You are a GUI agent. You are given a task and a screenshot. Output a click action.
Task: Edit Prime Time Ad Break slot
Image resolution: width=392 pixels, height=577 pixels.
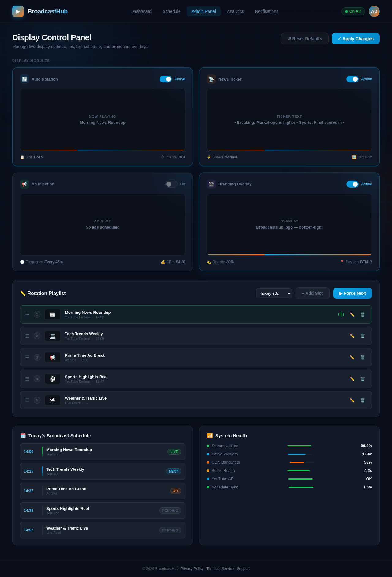coord(352,357)
